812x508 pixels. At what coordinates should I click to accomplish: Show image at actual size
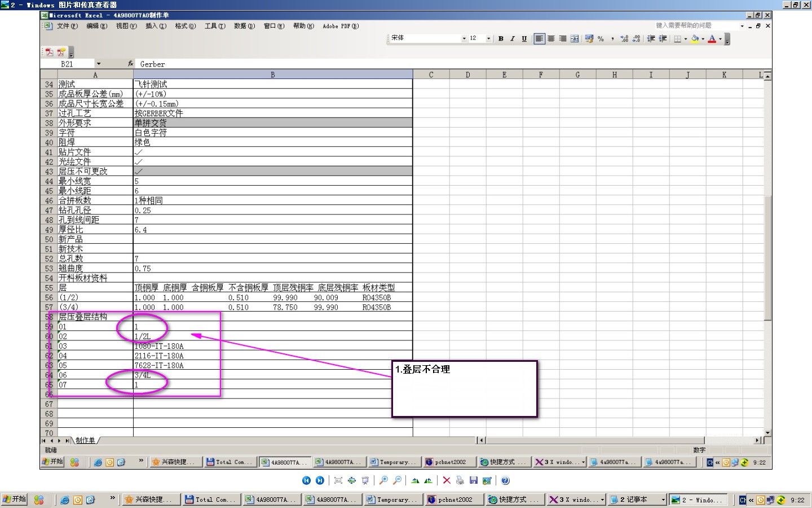coord(352,480)
